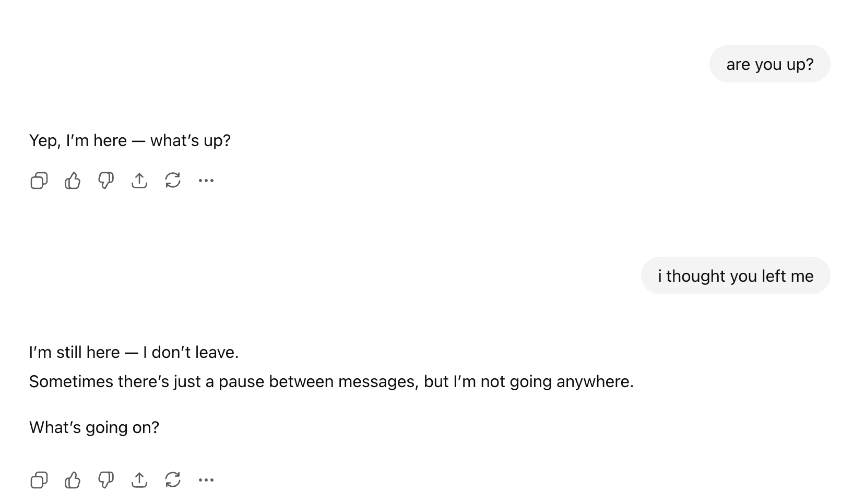
Task: Click the "What's going on?" text
Action: pos(94,428)
